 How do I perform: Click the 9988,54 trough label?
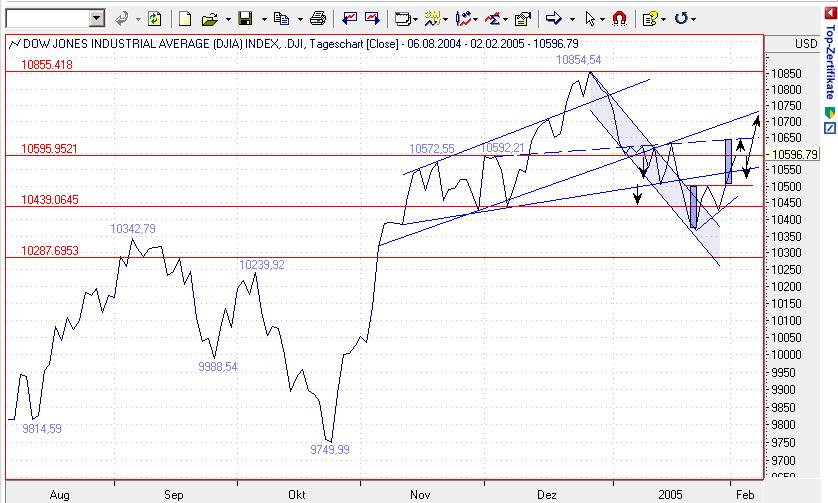pyautogui.click(x=218, y=367)
